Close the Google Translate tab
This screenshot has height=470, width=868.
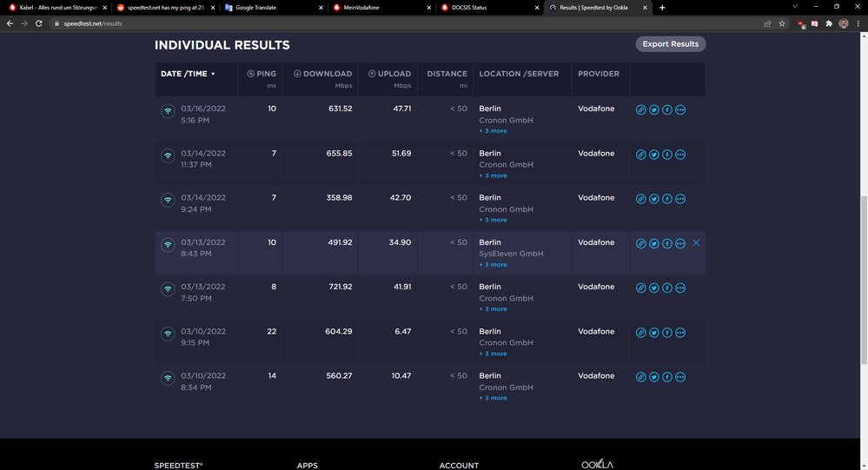[321, 8]
